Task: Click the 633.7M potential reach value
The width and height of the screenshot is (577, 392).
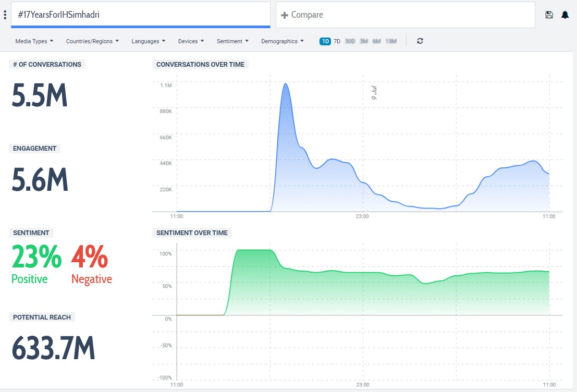Action: coord(53,348)
